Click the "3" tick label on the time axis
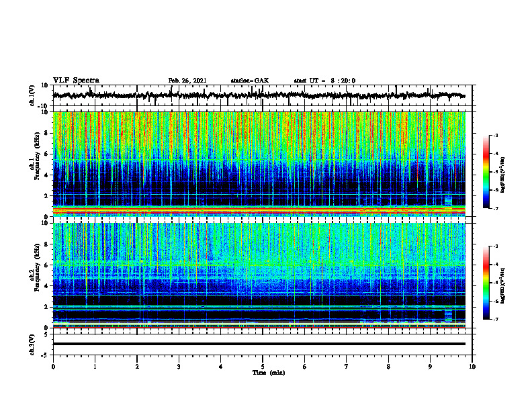The height and width of the screenshot is (411, 532). click(179, 367)
